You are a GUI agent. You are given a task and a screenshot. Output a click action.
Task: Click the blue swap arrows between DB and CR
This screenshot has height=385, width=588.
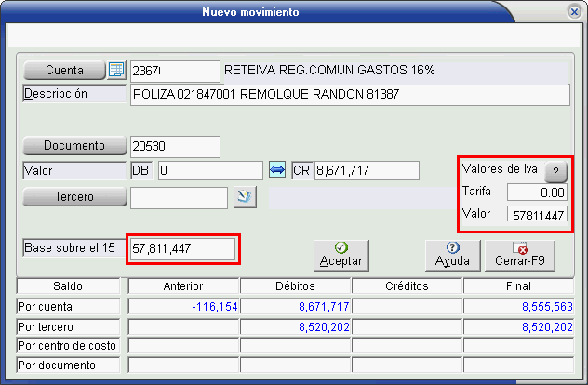(277, 170)
